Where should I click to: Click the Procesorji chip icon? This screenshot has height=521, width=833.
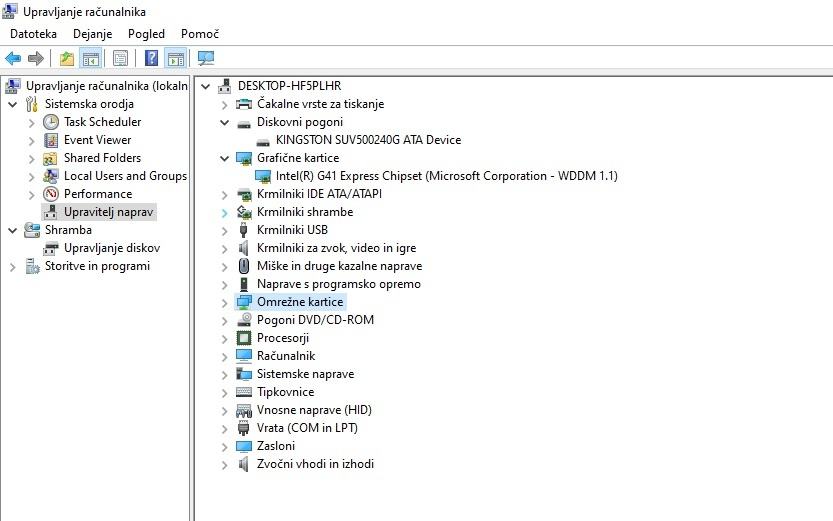pos(244,338)
